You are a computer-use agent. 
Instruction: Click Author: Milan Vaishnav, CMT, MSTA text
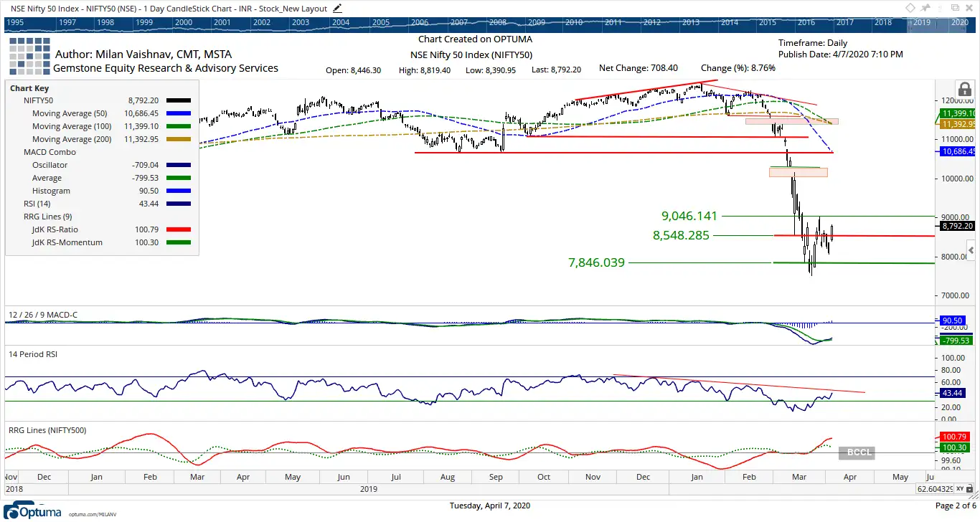click(x=143, y=54)
